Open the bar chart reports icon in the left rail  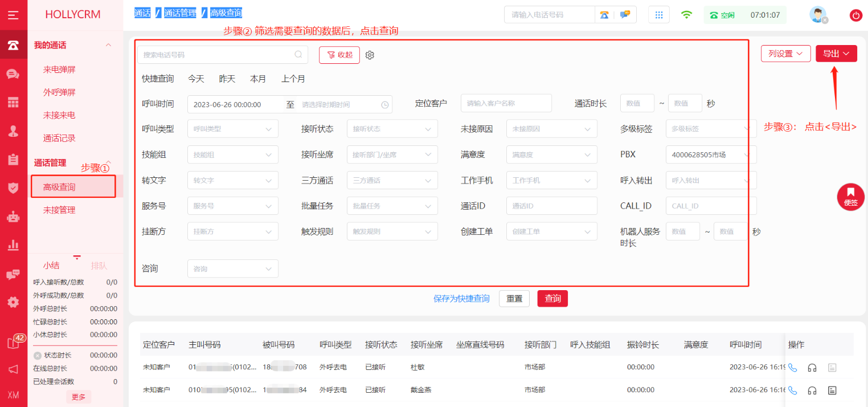click(13, 246)
